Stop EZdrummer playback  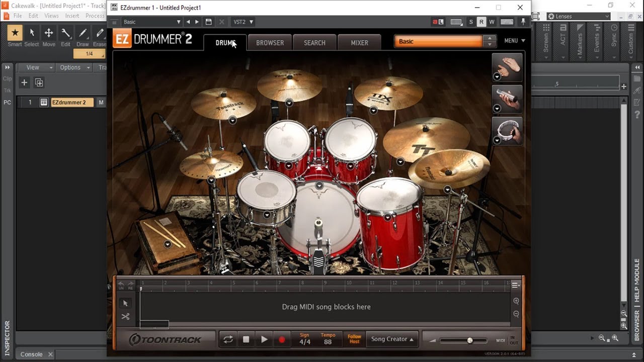(x=246, y=339)
